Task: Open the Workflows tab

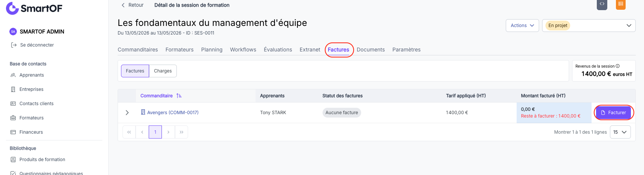Action: [243, 50]
